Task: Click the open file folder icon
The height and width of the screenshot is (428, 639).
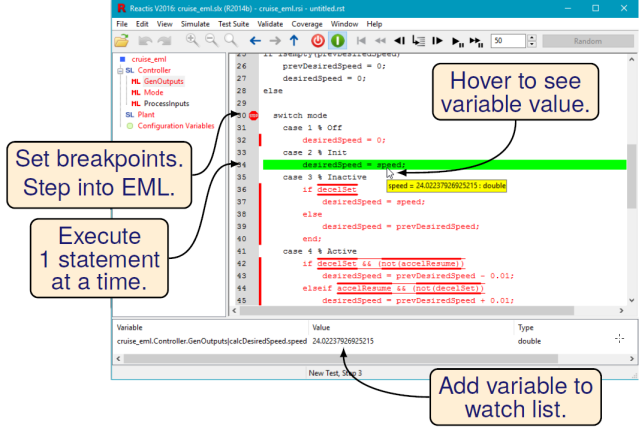Action: click(122, 41)
